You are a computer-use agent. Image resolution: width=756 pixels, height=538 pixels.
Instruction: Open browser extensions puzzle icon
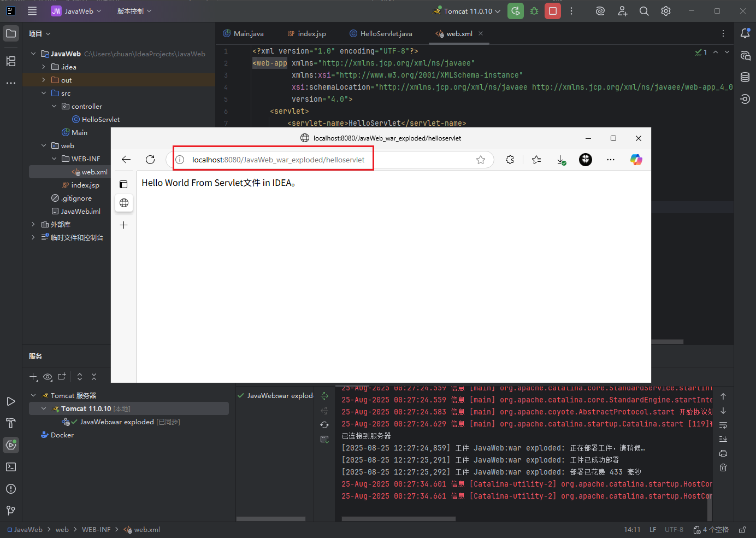point(510,160)
